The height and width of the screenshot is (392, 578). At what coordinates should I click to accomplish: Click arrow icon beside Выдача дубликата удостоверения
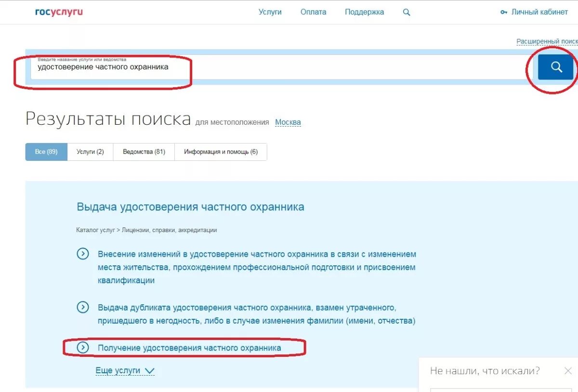click(x=83, y=307)
